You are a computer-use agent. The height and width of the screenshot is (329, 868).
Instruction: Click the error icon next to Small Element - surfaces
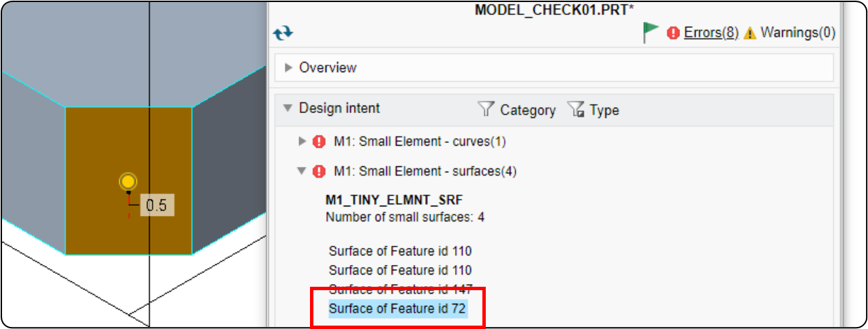click(x=319, y=172)
